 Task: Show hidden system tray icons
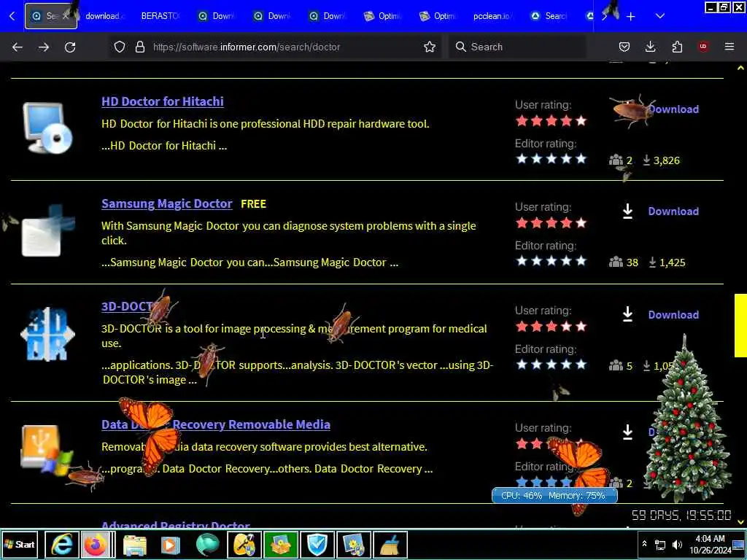[644, 544]
